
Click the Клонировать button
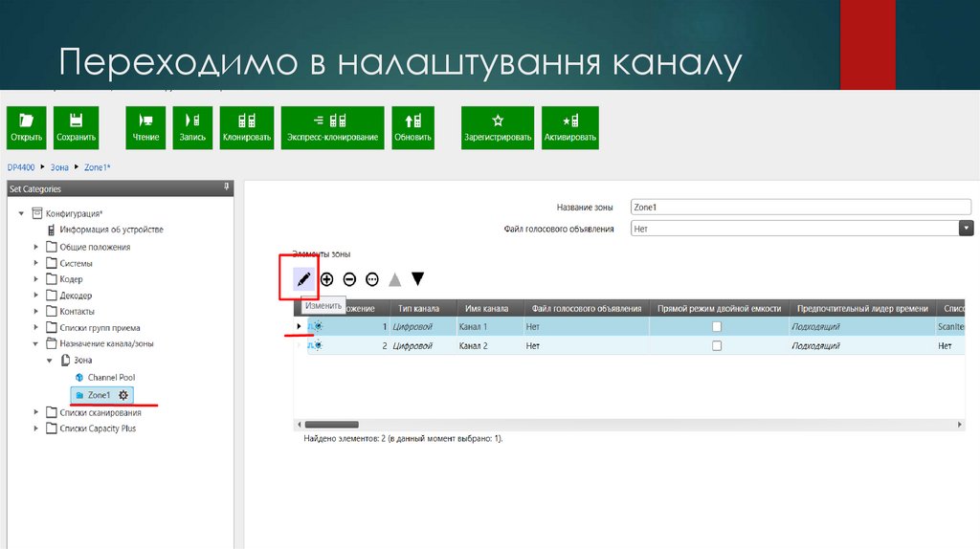[247, 128]
